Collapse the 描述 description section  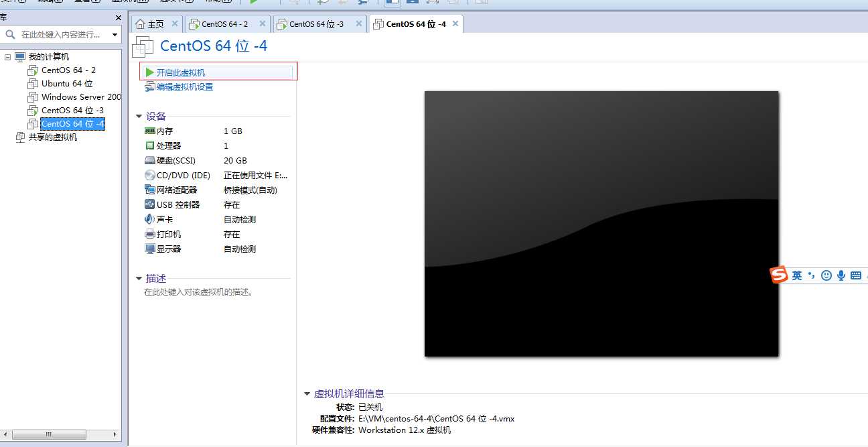139,279
